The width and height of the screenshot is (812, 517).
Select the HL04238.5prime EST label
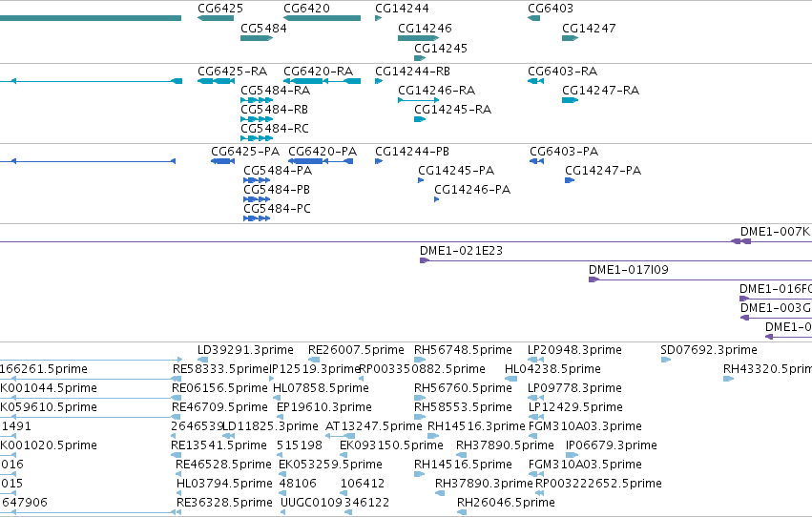point(552,369)
